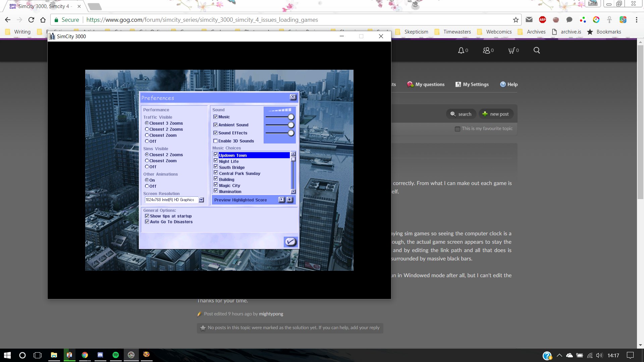Viewport: 644px width, 362px height.
Task: Turn Sims Visible Off
Action: coord(147,167)
